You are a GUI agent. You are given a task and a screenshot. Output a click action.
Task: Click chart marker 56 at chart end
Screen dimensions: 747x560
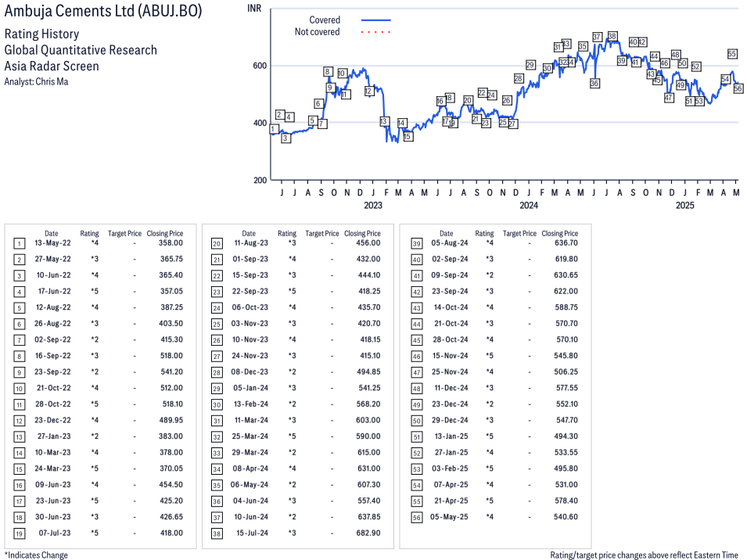tap(738, 88)
